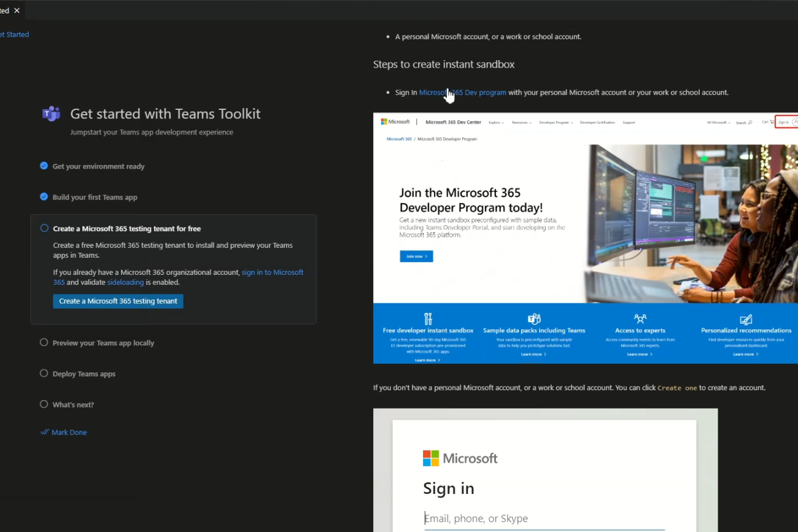Mark 'Create a Microsoft 365 testing tenant' circle
Viewport: 798px width, 532px height.
tap(44, 228)
